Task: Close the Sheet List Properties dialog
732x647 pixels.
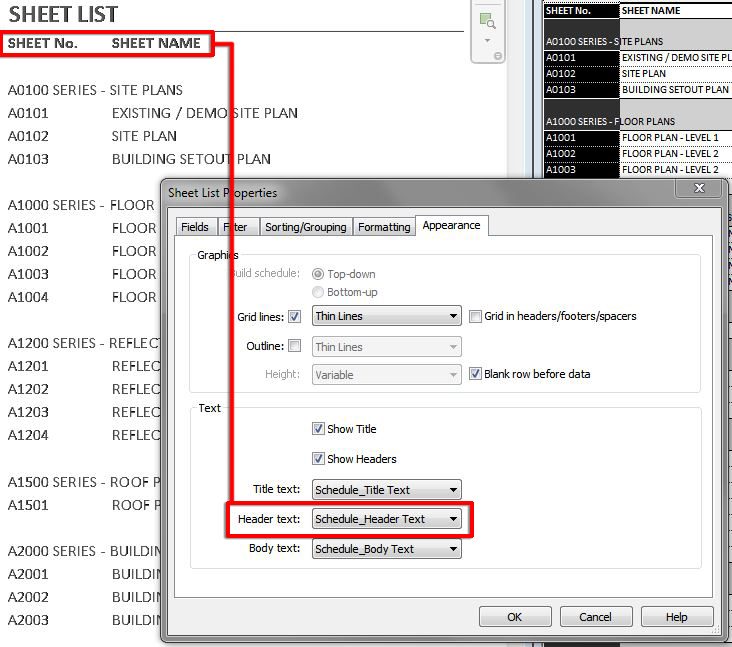Action: pyautogui.click(x=699, y=188)
